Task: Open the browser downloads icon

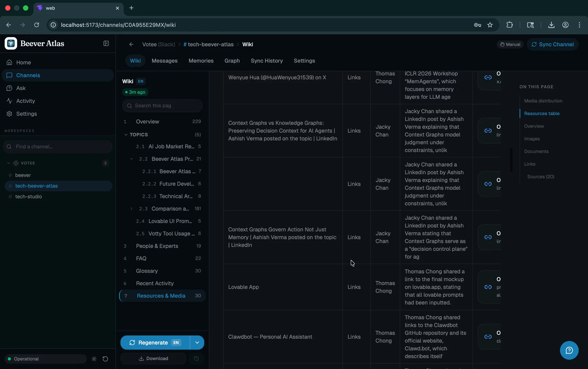Action: coord(551,25)
